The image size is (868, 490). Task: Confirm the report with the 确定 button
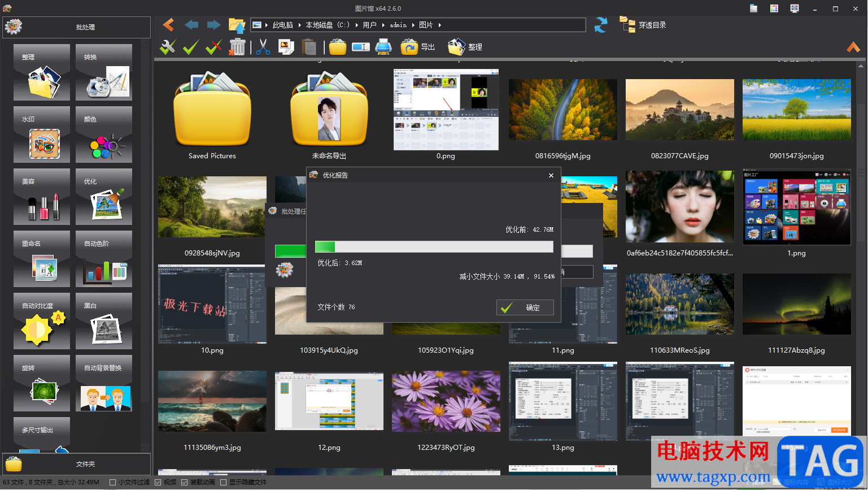[525, 307]
